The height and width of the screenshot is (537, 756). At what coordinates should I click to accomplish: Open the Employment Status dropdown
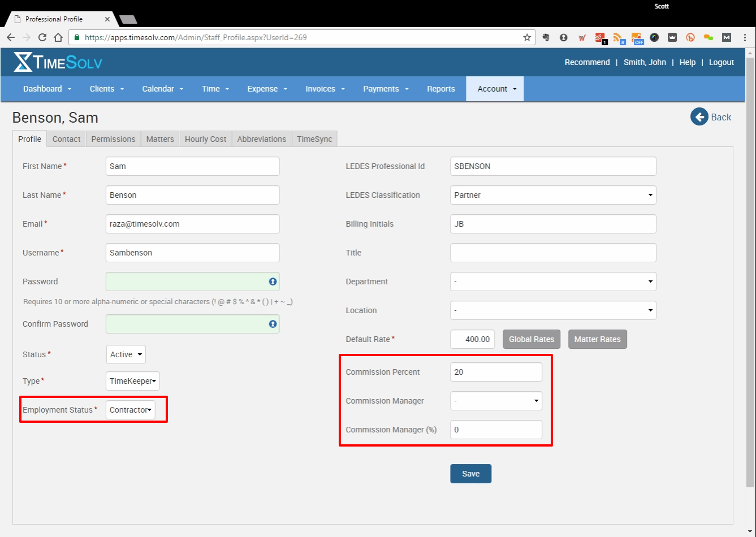[131, 410]
